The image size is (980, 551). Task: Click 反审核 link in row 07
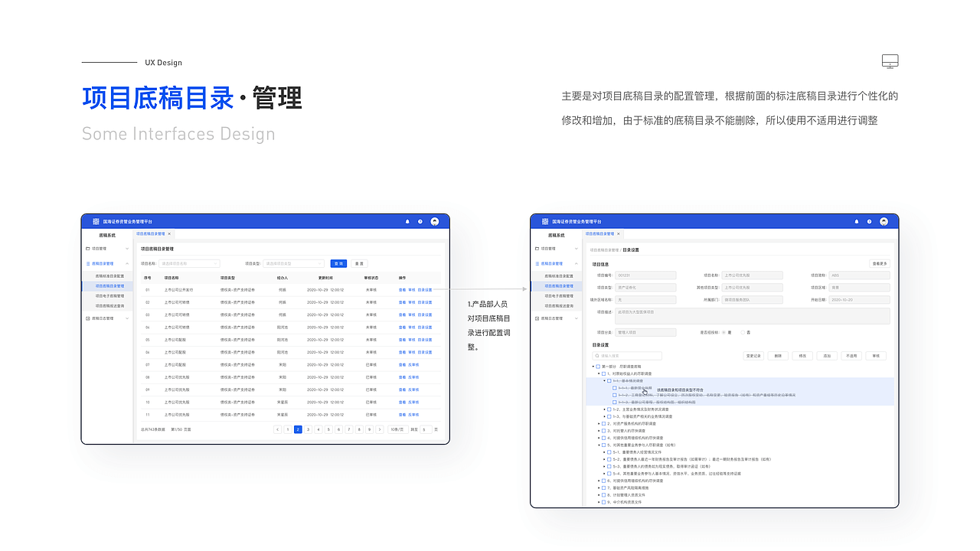(x=413, y=365)
